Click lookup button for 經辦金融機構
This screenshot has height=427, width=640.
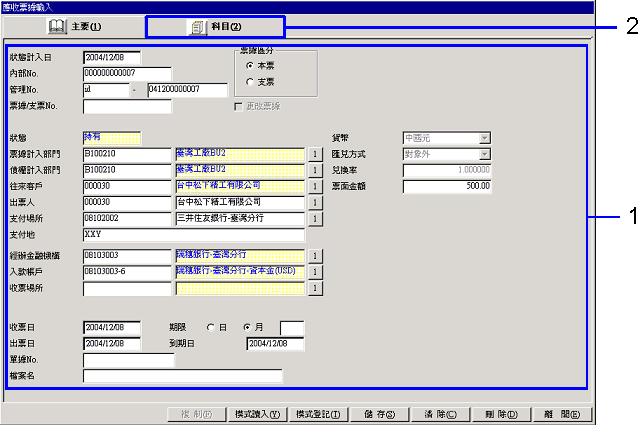point(314,257)
